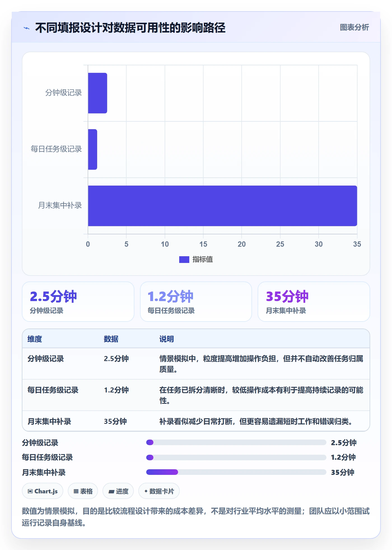Click the 分钟级记录 y-axis label
392x550 pixels.
64,93
